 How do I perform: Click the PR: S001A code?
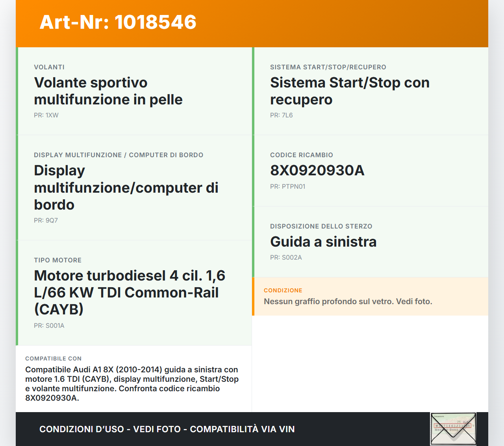click(x=49, y=325)
